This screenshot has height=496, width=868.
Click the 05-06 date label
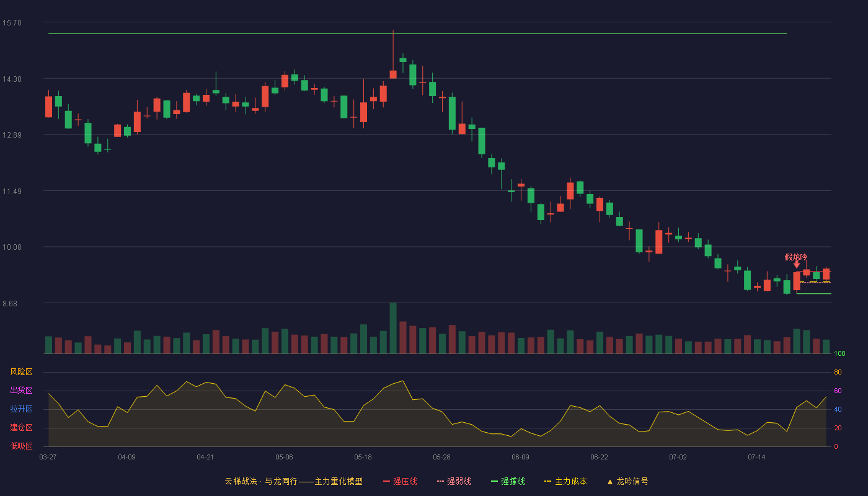284,457
